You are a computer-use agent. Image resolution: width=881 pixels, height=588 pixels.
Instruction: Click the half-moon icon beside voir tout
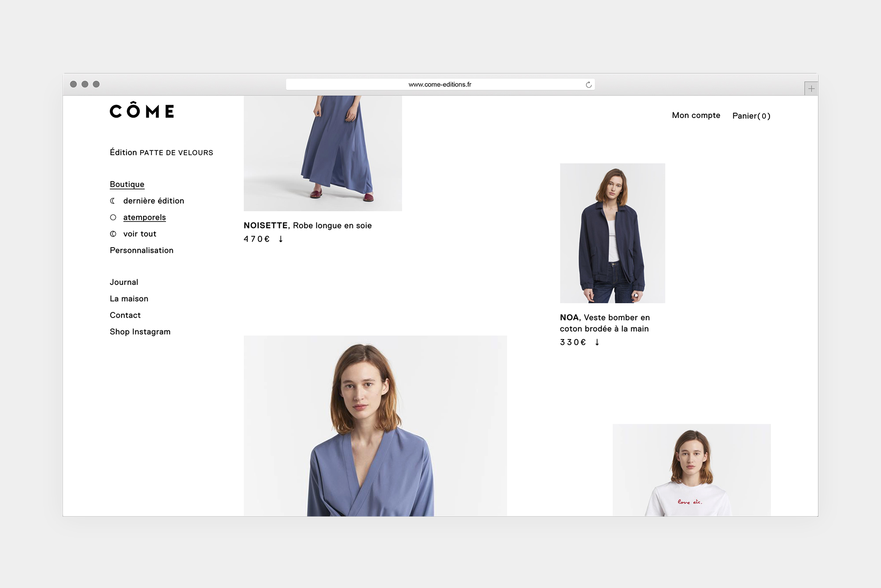coord(113,234)
